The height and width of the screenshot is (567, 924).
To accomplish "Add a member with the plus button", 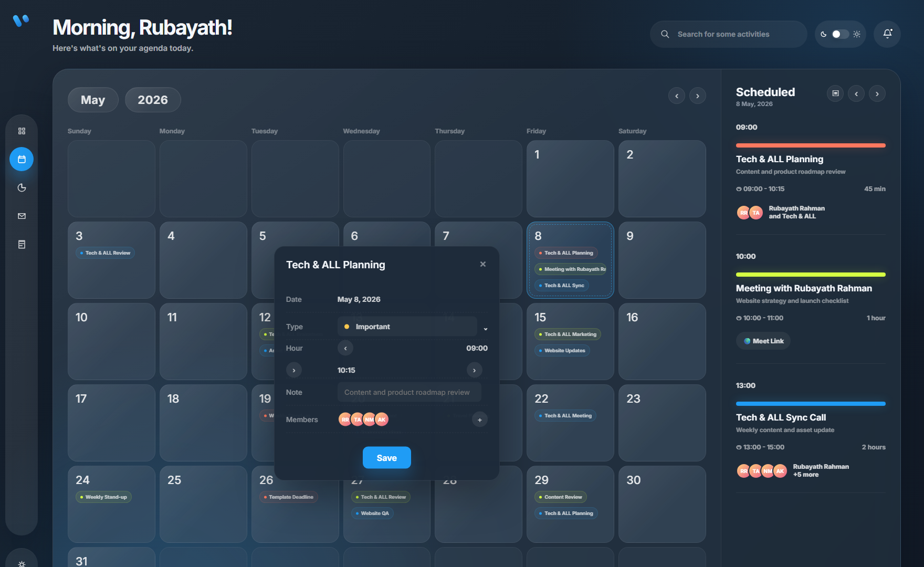I will [480, 419].
